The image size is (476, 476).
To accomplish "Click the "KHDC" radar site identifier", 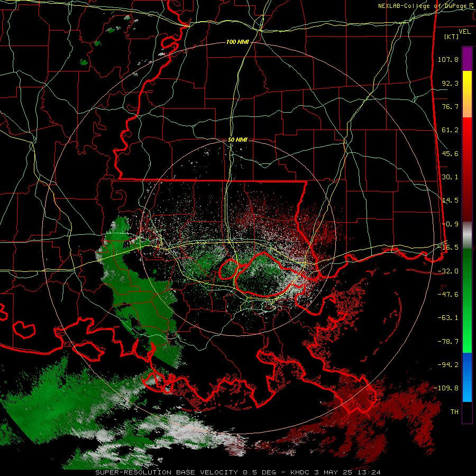I will click(300, 472).
